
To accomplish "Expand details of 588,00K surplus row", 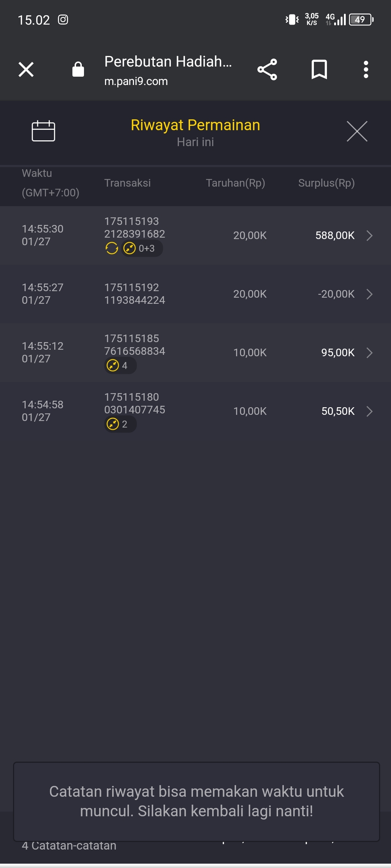I will (x=369, y=235).
